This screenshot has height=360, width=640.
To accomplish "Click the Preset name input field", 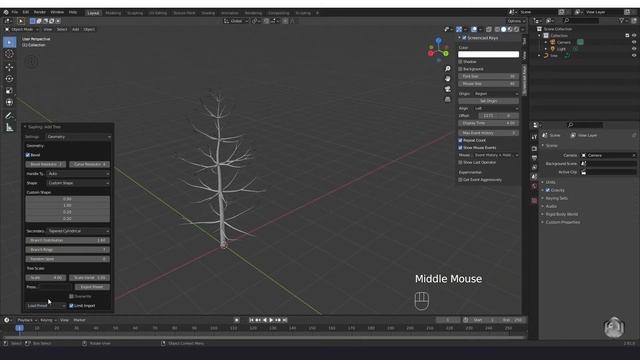I will [55, 287].
